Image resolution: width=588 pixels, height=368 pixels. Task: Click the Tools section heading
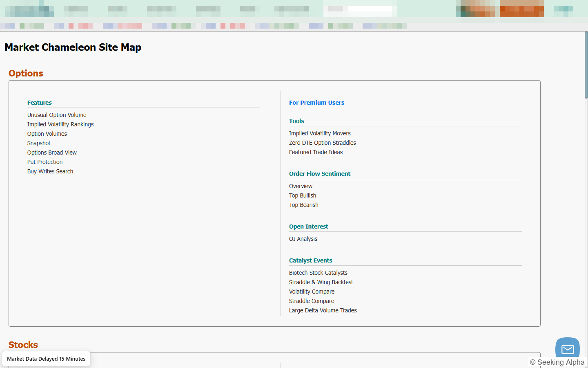tap(296, 121)
